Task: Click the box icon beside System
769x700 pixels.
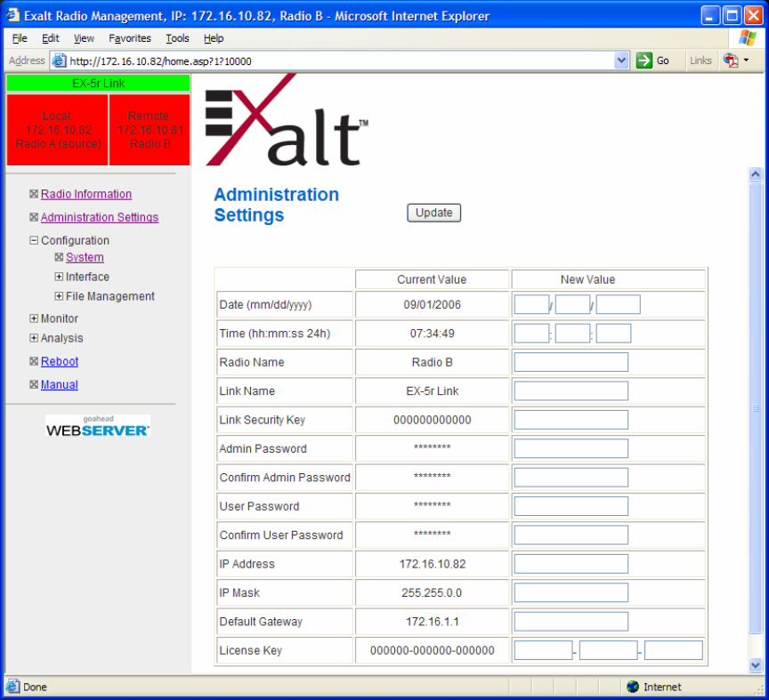Action: tap(59, 257)
